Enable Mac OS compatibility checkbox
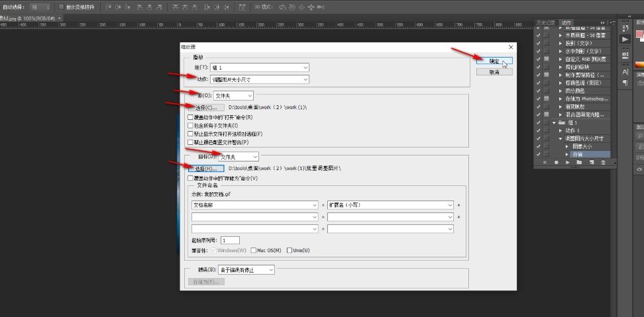Viewport: 644px width, 317px height. click(253, 250)
